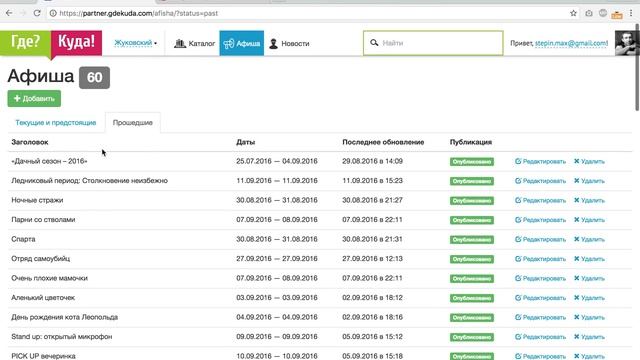Open the Афиша section in navigation
640x360 pixels.
tap(242, 43)
